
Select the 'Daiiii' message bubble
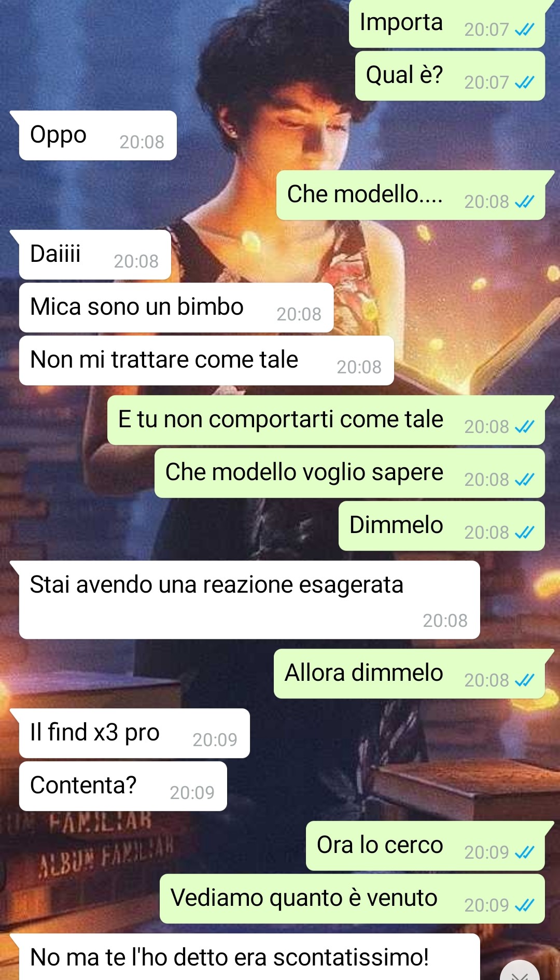point(95,255)
